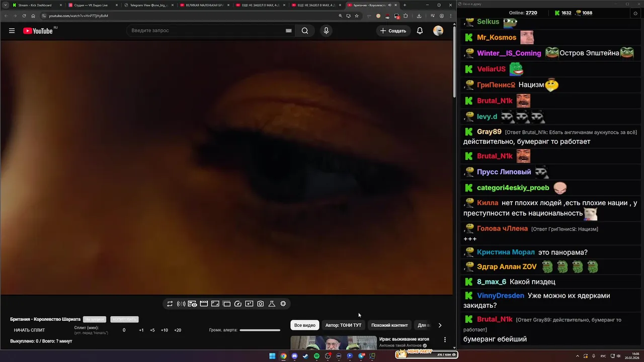
Task: Open the Иран: выживание изгоя title link
Action: 404,339
